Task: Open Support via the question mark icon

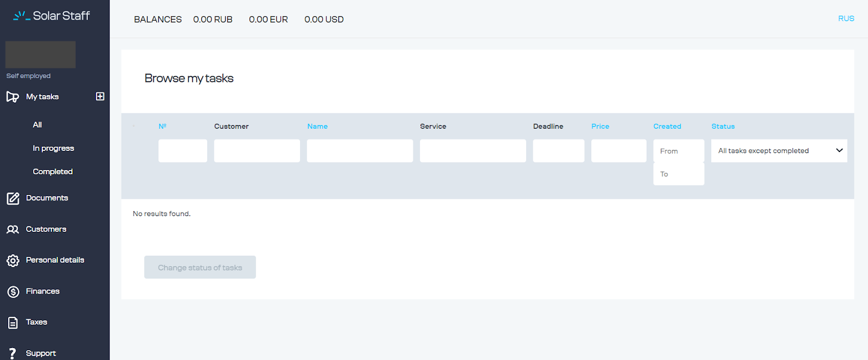Action: pos(12,353)
